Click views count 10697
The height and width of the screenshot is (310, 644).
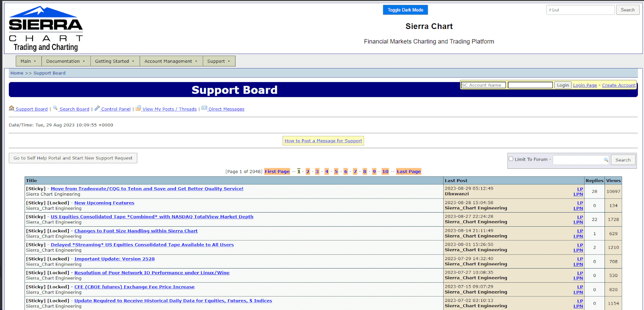pos(613,191)
